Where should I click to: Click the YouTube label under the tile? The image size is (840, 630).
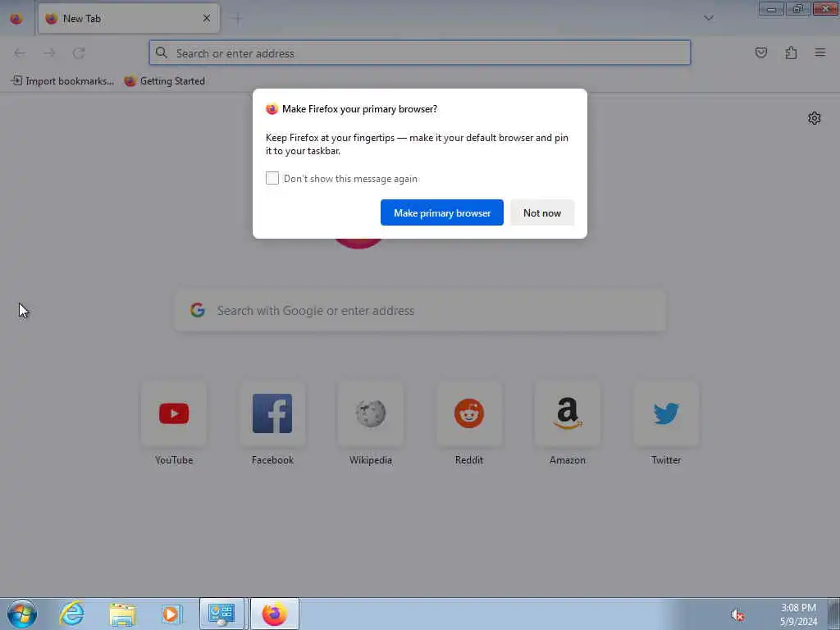point(174,459)
